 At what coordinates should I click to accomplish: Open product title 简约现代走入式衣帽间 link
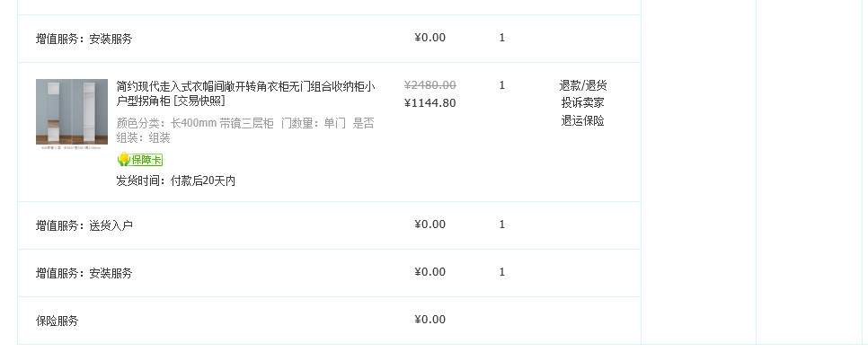(x=246, y=93)
